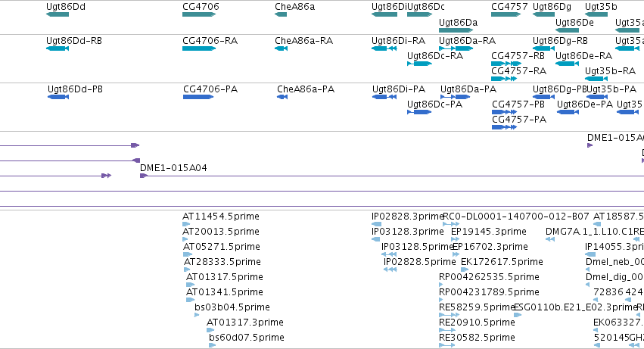Select the Ugt86De-RA transcript
644x349 pixels.
[568, 64]
